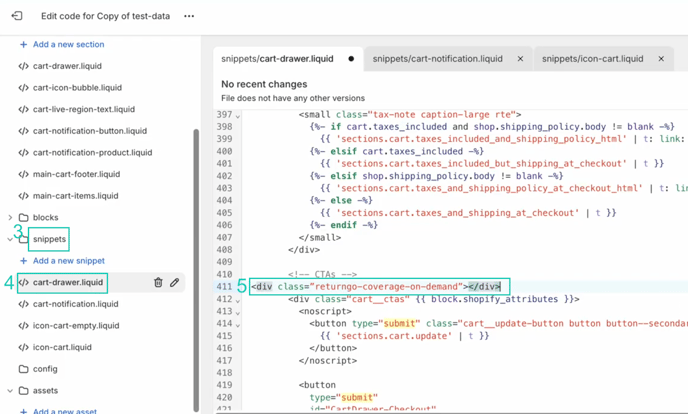This screenshot has width=688, height=414.
Task: Click type="submit" on line 420
Action: [344, 397]
